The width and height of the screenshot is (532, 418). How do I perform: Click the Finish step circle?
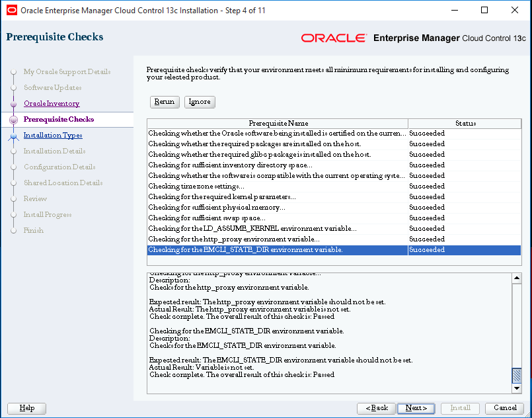click(x=15, y=230)
